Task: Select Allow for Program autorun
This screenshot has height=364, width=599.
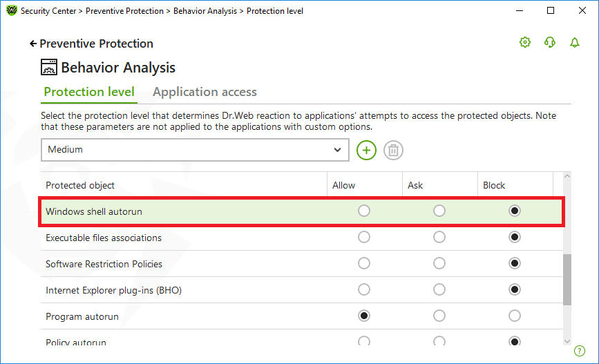Action: tap(363, 316)
